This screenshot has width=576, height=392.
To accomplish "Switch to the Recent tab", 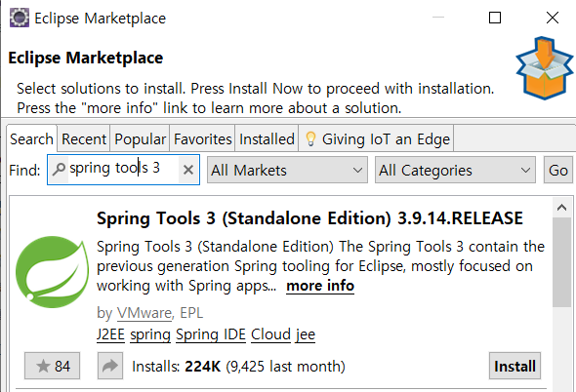I will pyautogui.click(x=84, y=139).
